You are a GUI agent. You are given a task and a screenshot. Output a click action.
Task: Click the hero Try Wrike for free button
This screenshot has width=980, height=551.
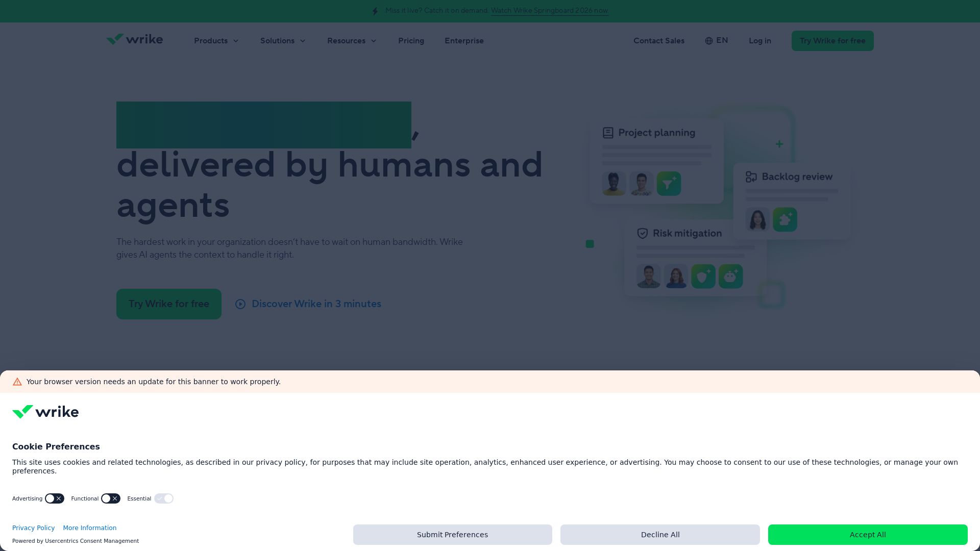(x=169, y=304)
